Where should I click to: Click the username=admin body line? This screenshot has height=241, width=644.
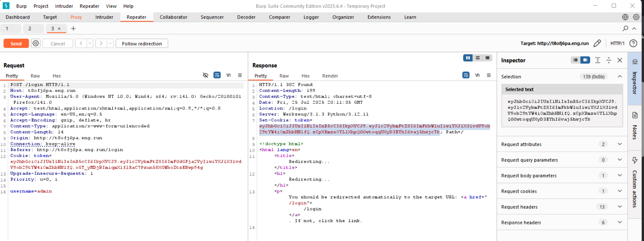point(31,191)
